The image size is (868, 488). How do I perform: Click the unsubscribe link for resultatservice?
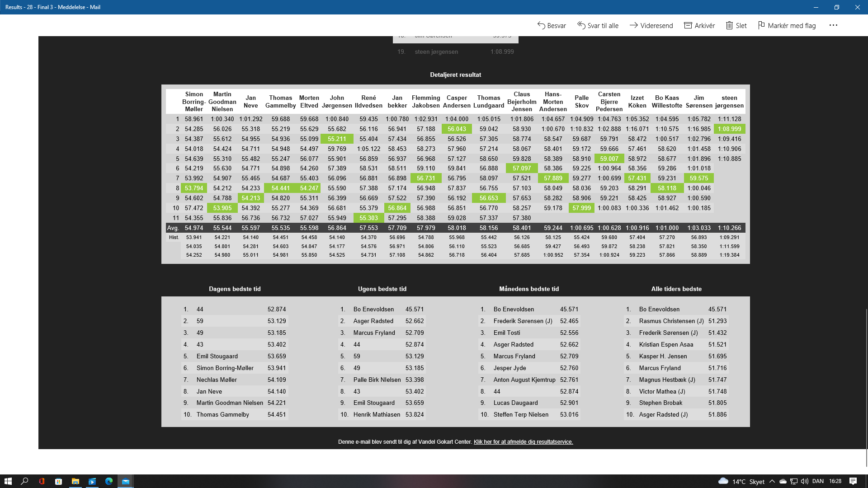click(x=523, y=442)
